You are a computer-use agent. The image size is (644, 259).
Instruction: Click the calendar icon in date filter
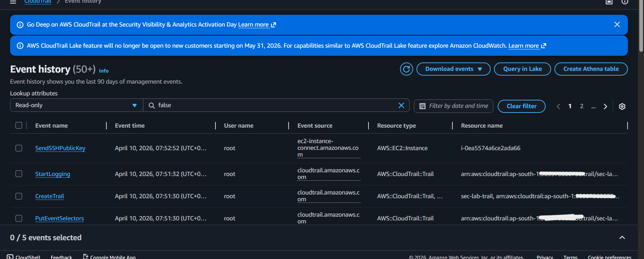click(423, 106)
